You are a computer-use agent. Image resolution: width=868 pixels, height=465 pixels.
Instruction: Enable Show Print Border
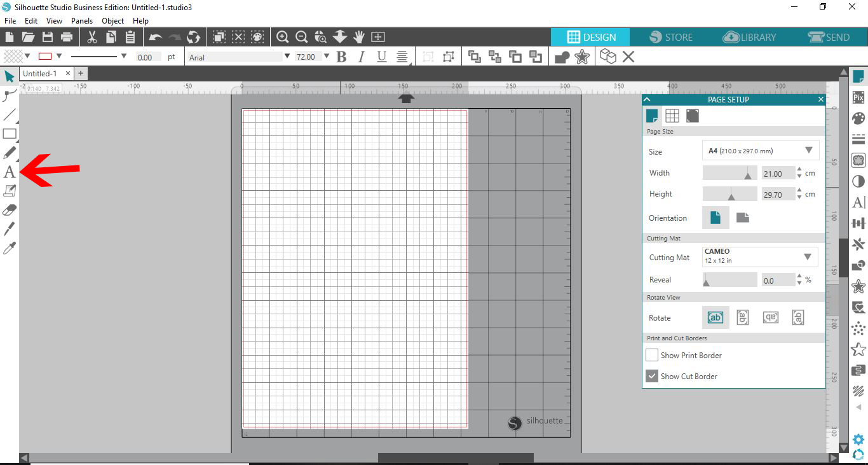point(651,355)
